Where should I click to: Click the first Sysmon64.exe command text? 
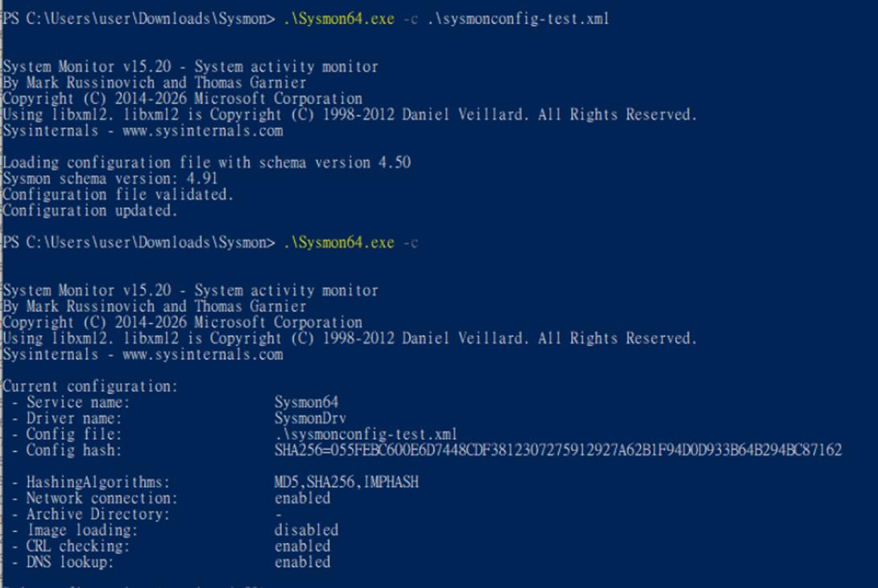[339, 19]
